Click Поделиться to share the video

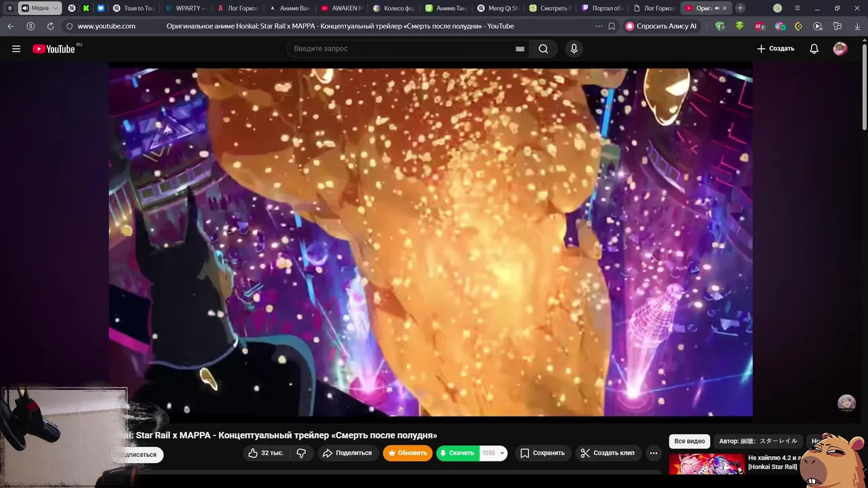point(347,453)
